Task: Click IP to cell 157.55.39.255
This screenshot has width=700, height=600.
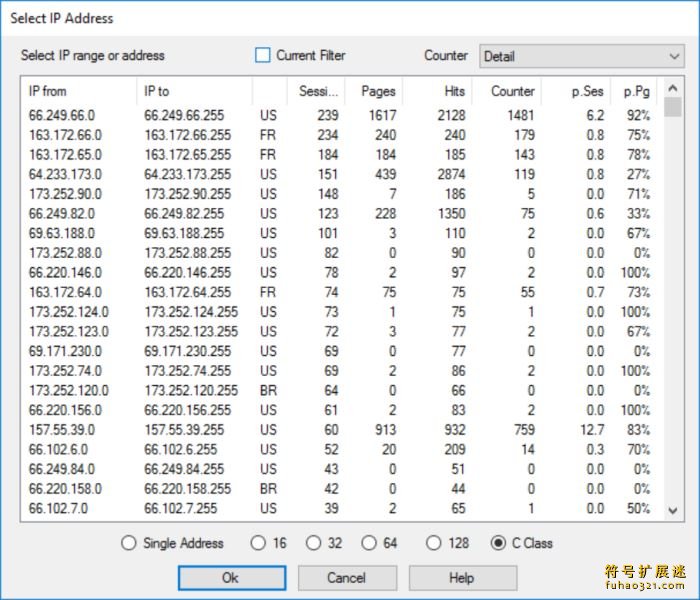Action: coord(184,429)
